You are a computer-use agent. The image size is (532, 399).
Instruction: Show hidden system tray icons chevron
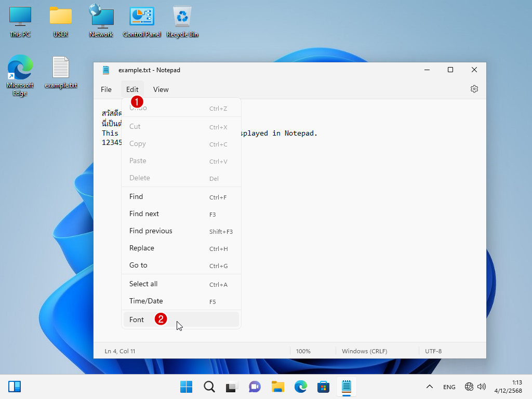[430, 387]
